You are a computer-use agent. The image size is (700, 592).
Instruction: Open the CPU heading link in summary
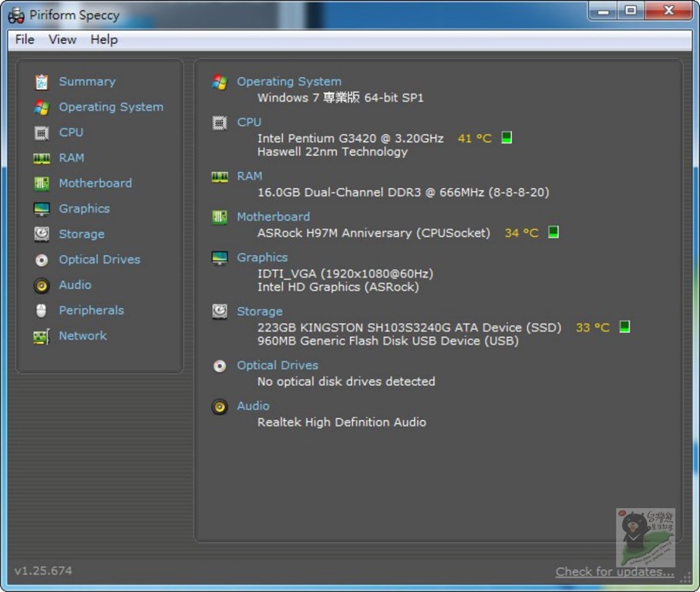click(x=249, y=123)
